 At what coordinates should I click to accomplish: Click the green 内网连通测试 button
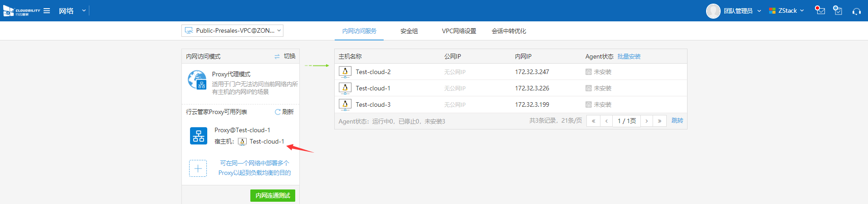pos(273,195)
